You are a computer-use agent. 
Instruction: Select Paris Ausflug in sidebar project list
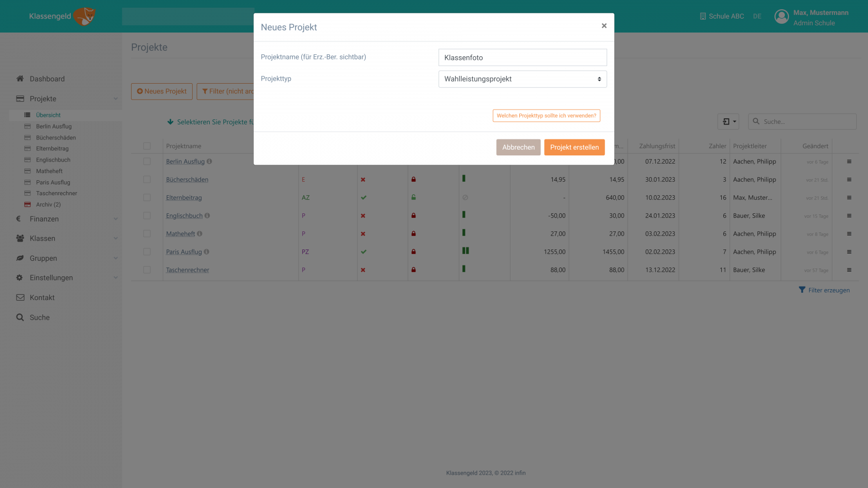(x=53, y=182)
